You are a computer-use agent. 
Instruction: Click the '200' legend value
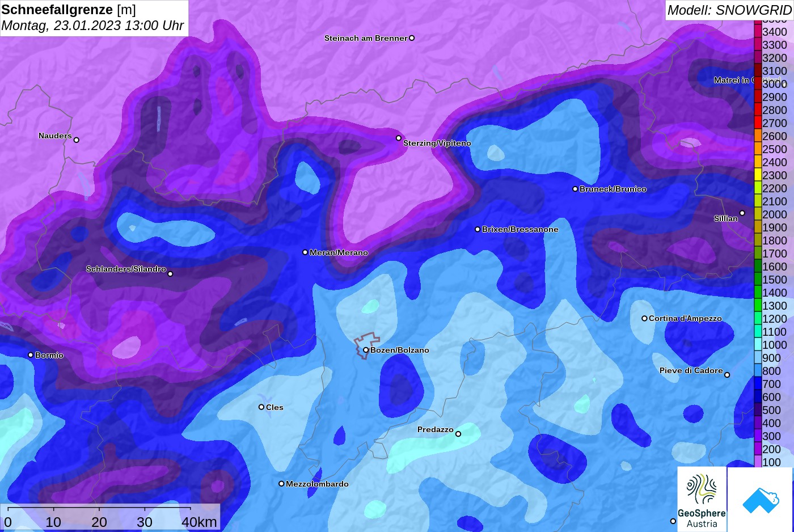click(x=771, y=449)
